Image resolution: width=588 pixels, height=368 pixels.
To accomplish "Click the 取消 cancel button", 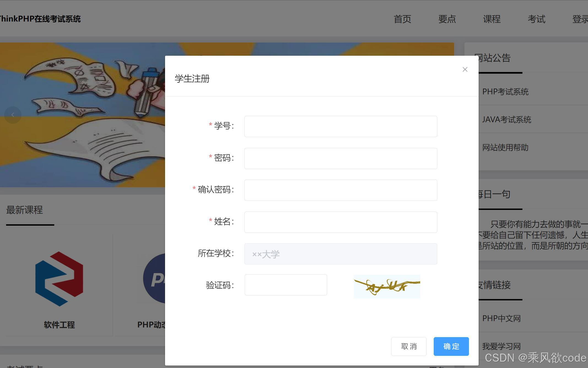I will (409, 346).
